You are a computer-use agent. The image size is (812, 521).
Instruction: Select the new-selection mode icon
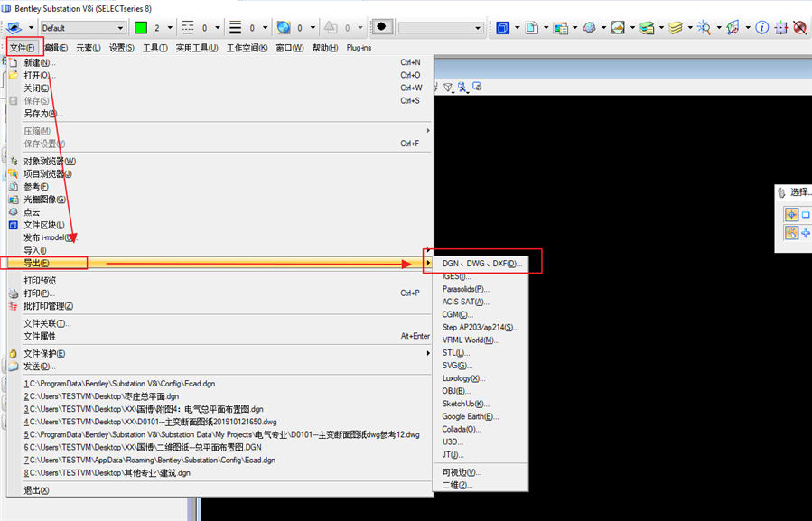[791, 233]
